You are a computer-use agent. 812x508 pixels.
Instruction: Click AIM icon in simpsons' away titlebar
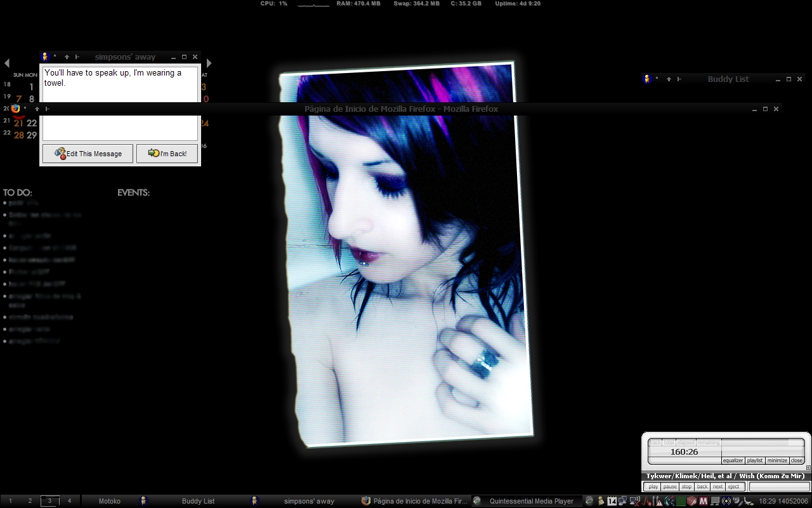coord(45,57)
